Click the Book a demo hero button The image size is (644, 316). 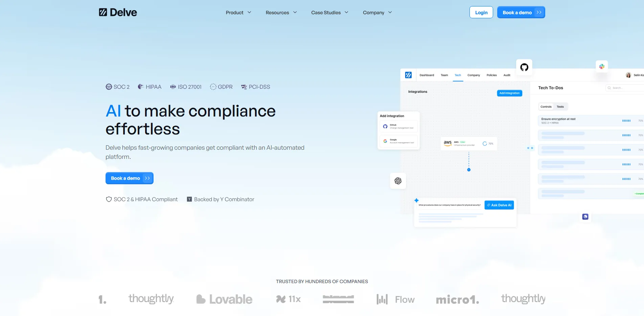point(129,178)
